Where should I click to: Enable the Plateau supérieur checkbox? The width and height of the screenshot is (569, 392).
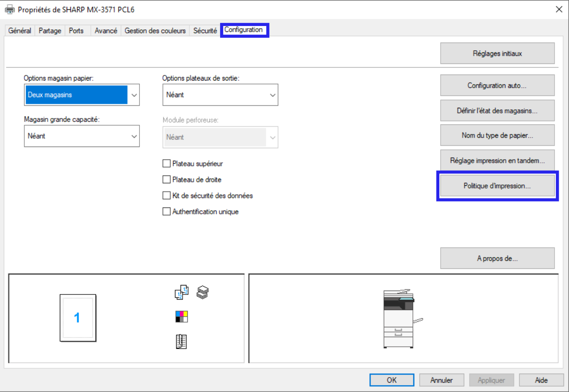coord(167,164)
